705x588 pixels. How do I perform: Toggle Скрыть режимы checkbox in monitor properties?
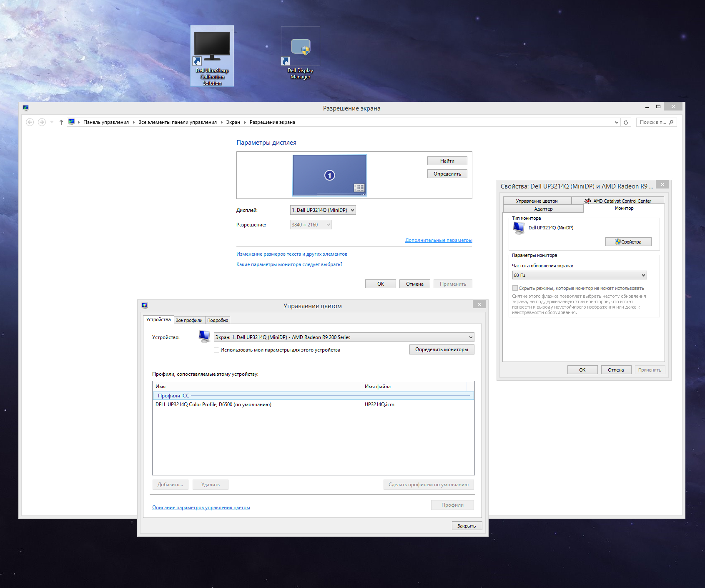515,288
